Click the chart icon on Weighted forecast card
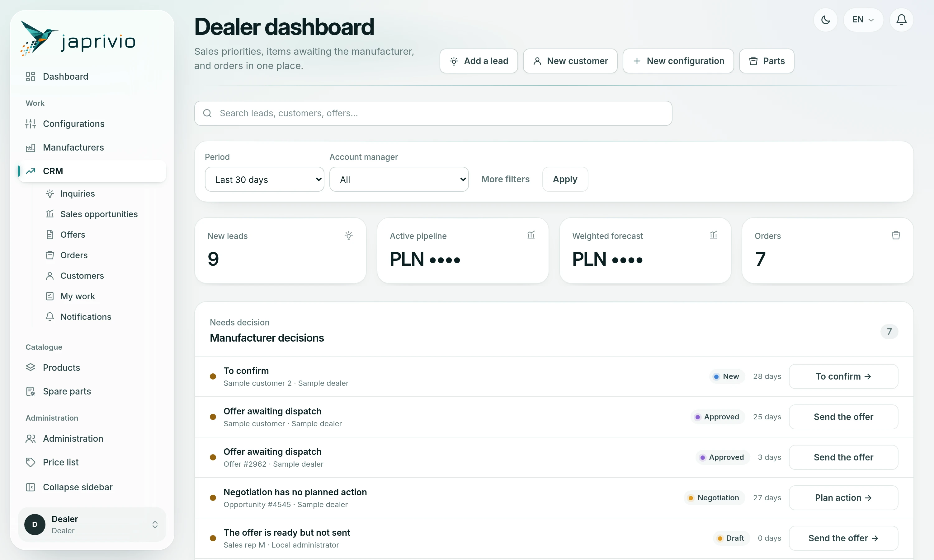The width and height of the screenshot is (934, 560). [713, 235]
